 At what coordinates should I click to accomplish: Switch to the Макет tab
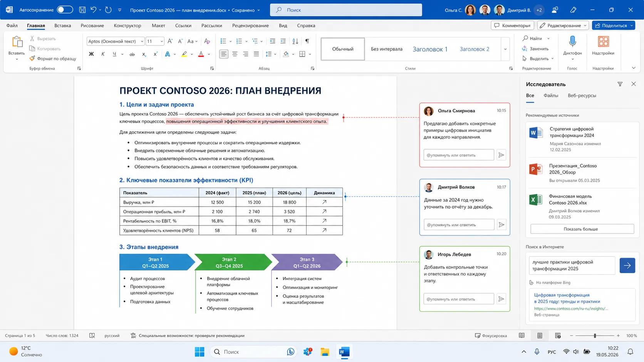[x=158, y=25]
